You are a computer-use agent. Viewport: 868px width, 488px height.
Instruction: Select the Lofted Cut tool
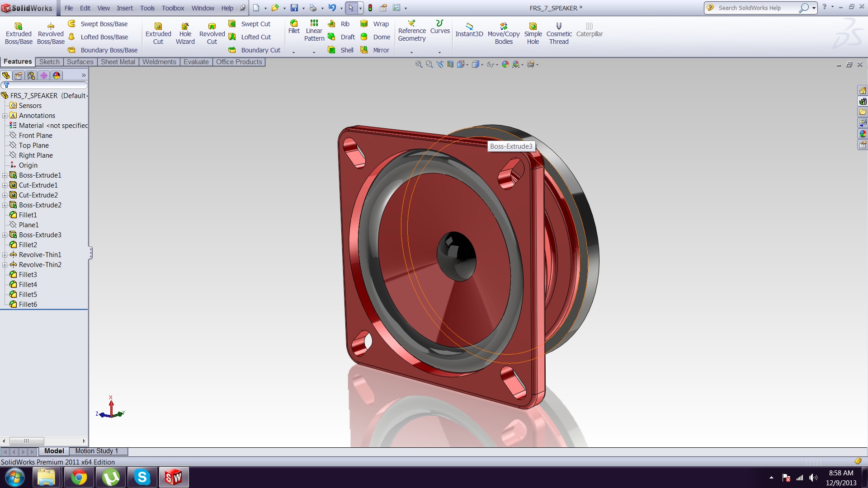click(x=250, y=37)
